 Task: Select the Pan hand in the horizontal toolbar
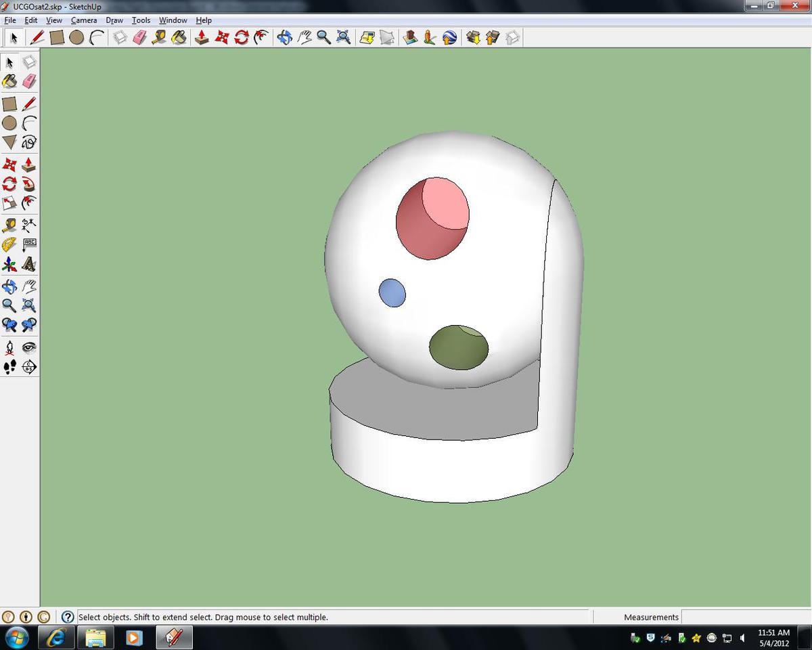[x=304, y=37]
